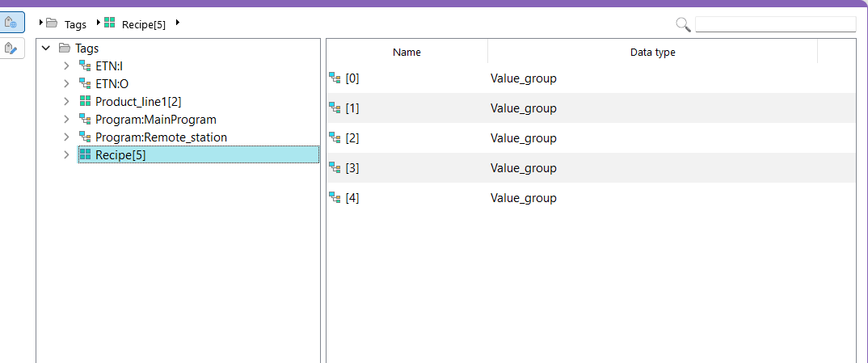868x363 pixels.
Task: Expand the Recipe[5] tree node
Action: click(x=66, y=155)
